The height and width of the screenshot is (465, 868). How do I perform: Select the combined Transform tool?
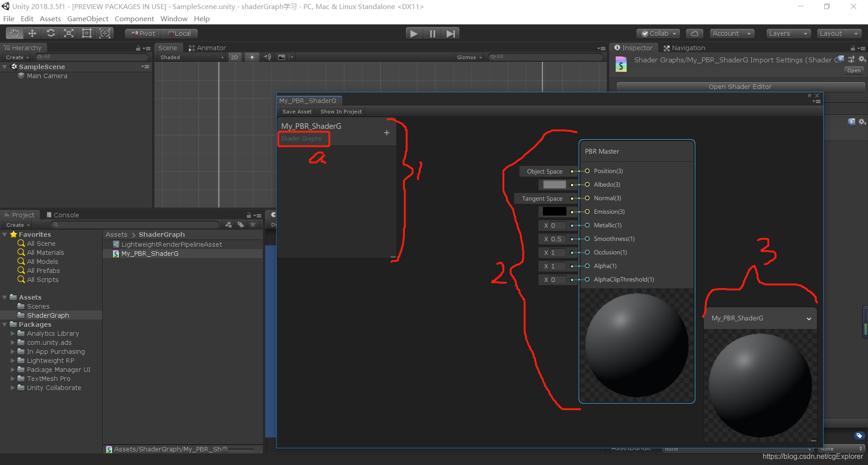click(105, 33)
